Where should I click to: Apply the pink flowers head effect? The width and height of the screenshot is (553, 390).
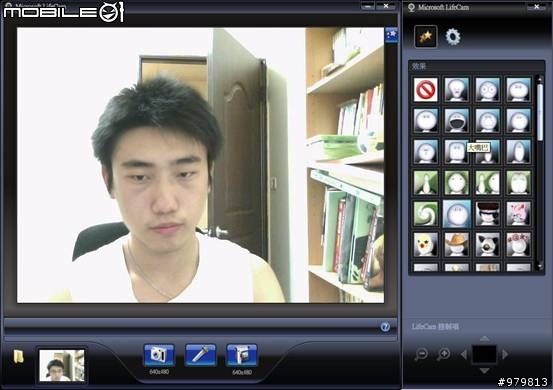(x=518, y=244)
